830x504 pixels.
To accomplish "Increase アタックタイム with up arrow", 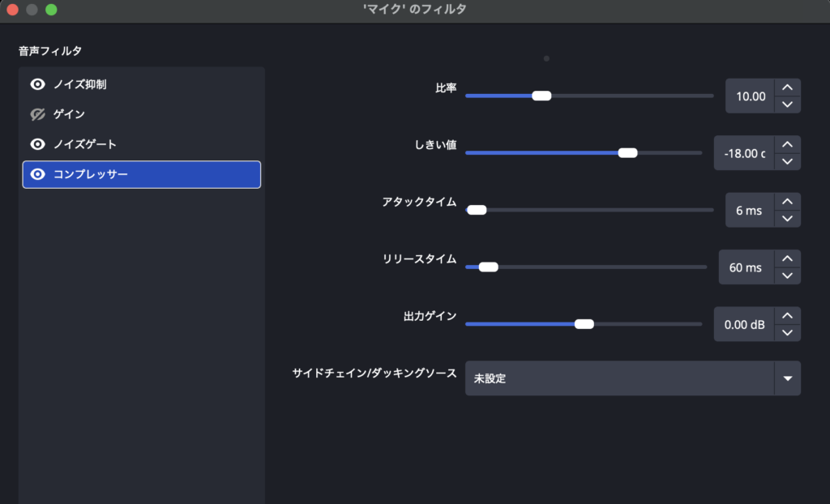I will click(x=787, y=202).
